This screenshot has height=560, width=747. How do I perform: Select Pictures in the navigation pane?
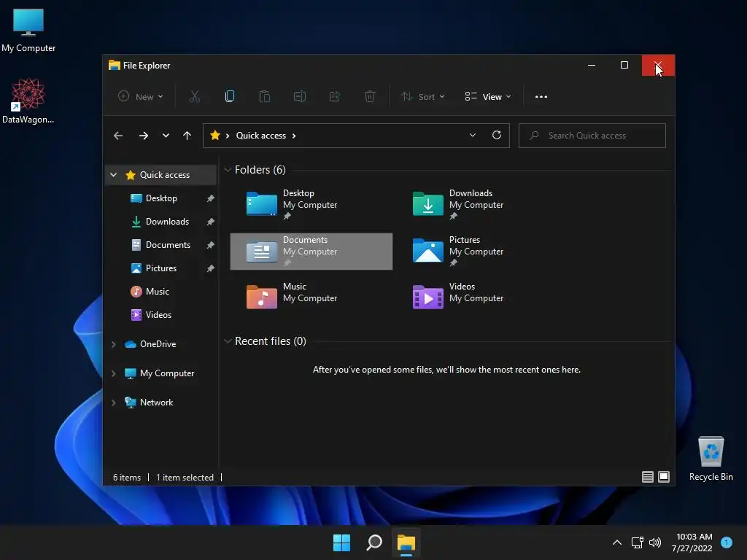[x=161, y=268]
